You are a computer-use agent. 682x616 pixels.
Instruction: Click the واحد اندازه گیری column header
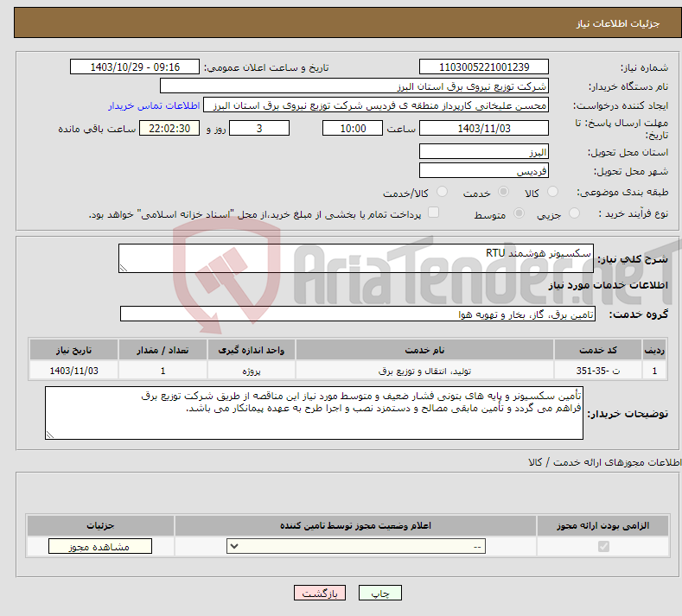click(252, 350)
